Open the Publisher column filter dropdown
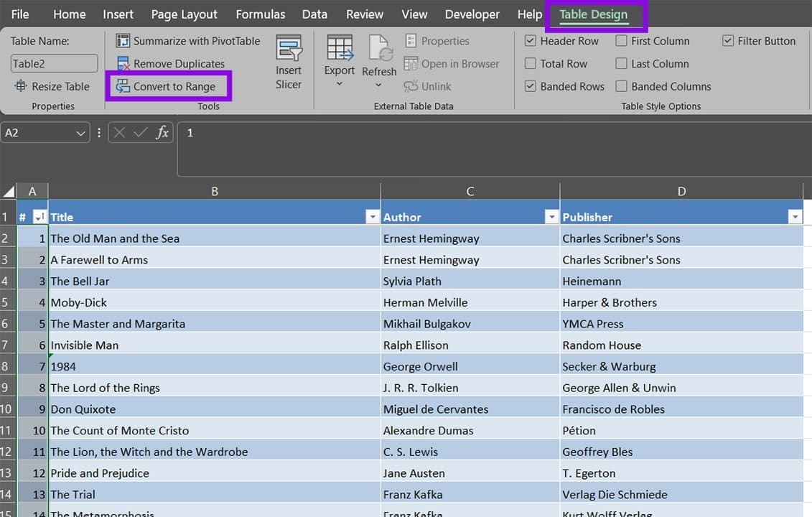This screenshot has height=517, width=812. (x=795, y=217)
